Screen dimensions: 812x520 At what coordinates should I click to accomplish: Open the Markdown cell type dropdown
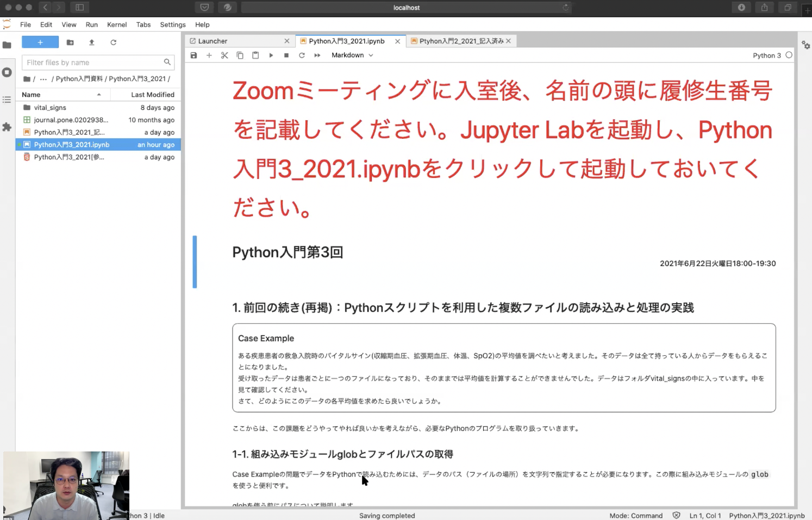(352, 55)
